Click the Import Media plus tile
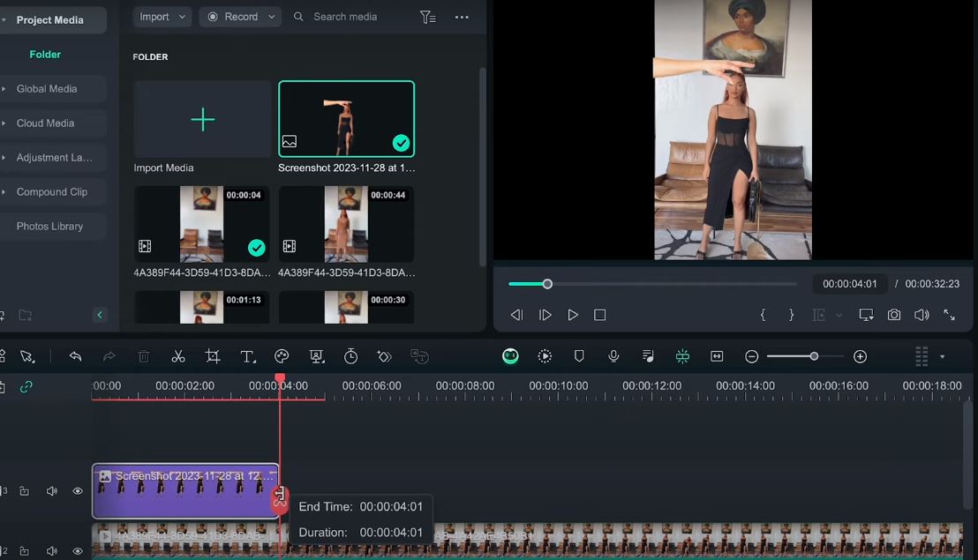 202,119
